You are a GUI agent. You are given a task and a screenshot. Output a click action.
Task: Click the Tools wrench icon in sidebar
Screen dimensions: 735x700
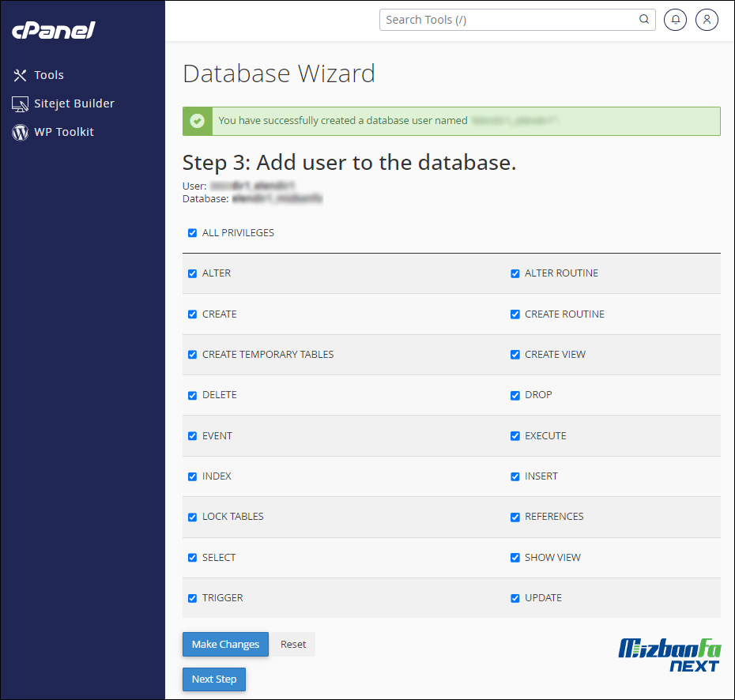[x=20, y=75]
